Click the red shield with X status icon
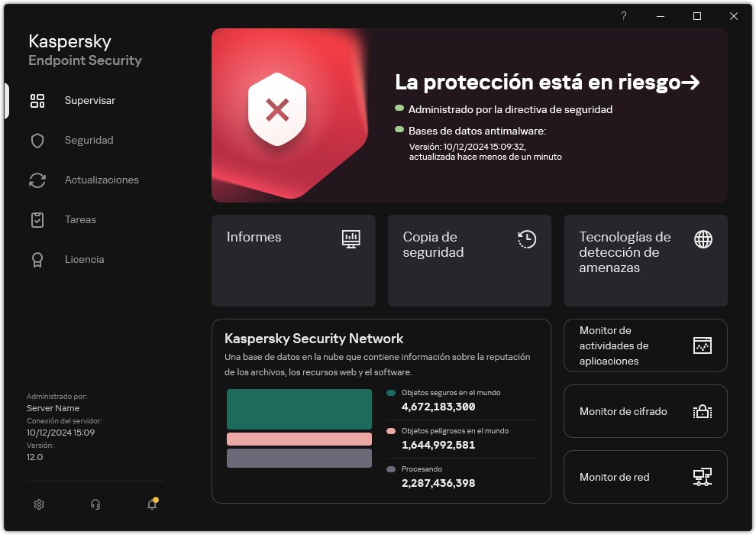Image resolution: width=756 pixels, height=535 pixels. click(276, 109)
